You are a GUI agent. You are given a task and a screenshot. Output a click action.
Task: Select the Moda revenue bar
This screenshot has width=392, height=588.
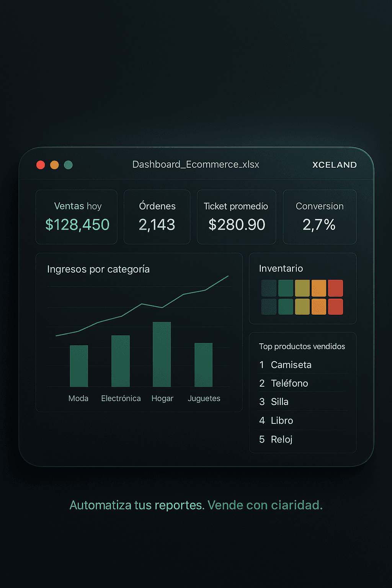coord(79,366)
